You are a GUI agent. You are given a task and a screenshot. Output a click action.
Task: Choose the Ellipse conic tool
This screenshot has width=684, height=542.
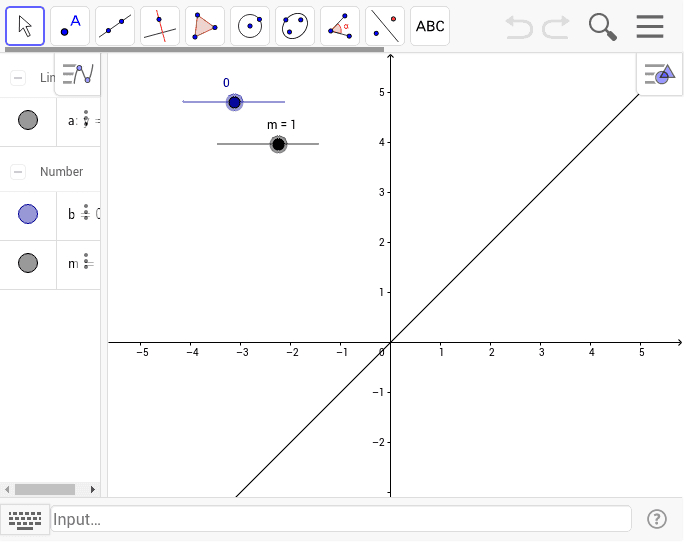coord(295,26)
